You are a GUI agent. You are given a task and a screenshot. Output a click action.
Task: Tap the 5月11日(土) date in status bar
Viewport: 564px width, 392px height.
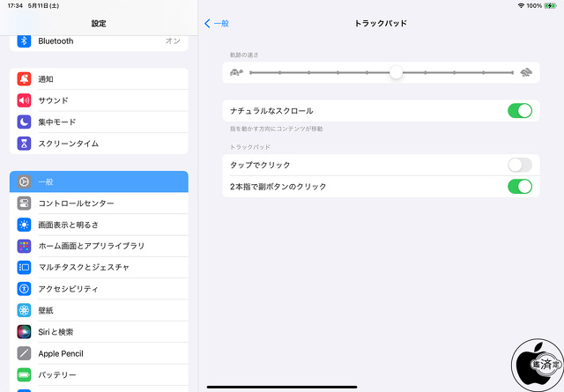point(43,6)
